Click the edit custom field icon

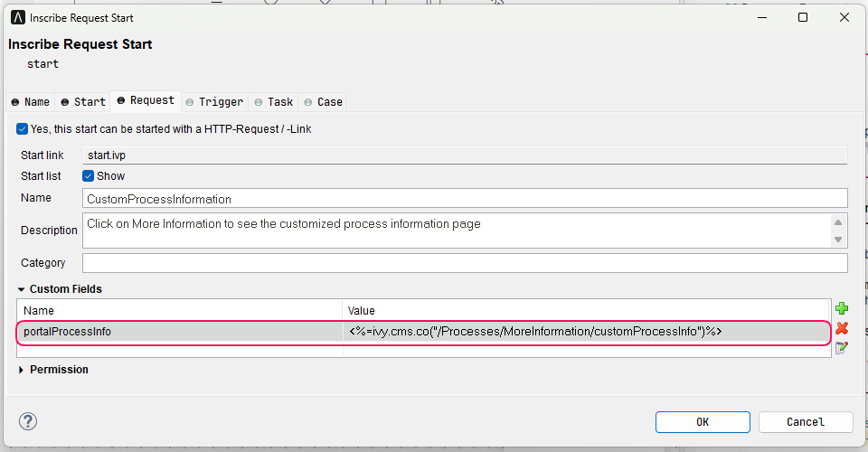842,347
